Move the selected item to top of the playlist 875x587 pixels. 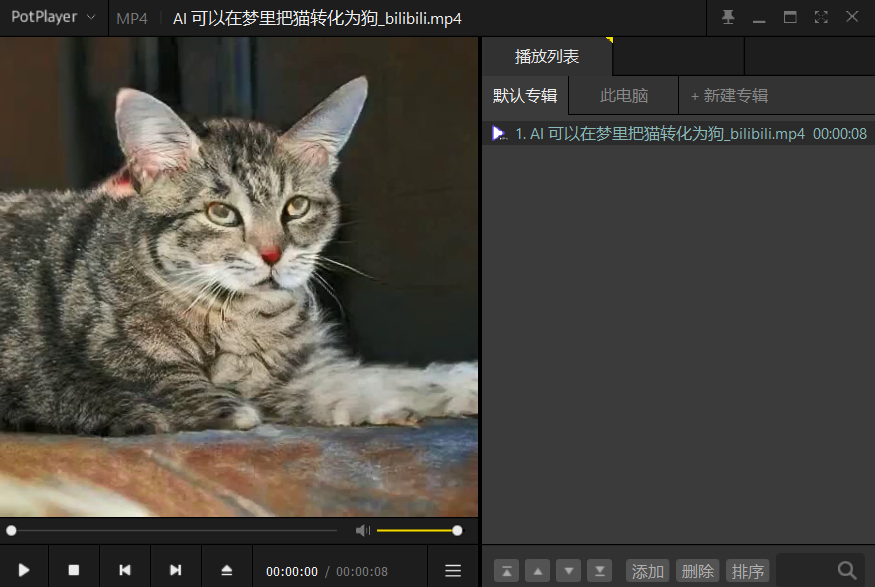pyautogui.click(x=507, y=571)
